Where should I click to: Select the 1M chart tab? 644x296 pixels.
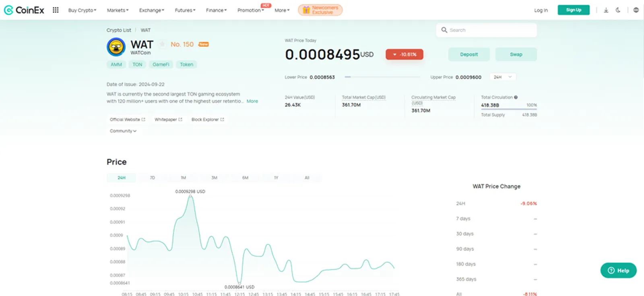(x=183, y=178)
